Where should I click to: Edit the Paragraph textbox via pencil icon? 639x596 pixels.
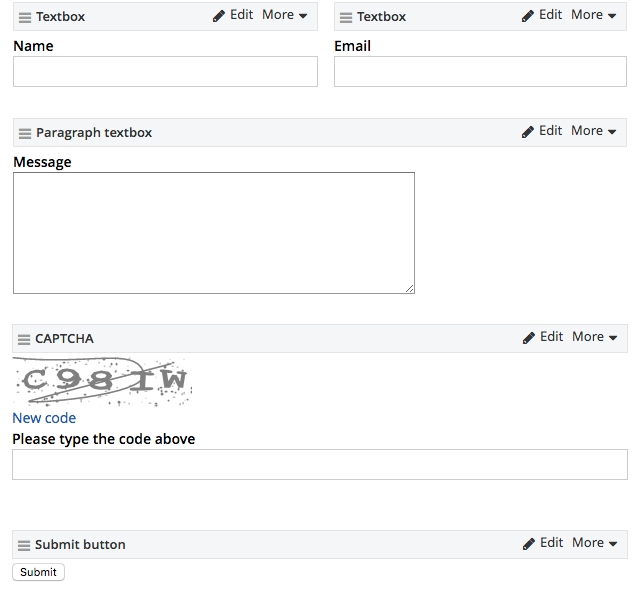[x=528, y=132]
